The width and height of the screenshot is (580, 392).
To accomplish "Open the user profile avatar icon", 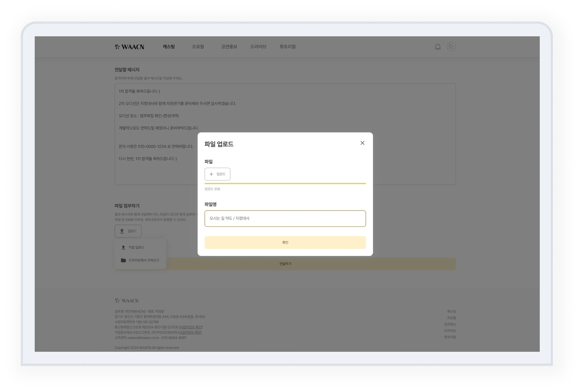I will pyautogui.click(x=451, y=47).
